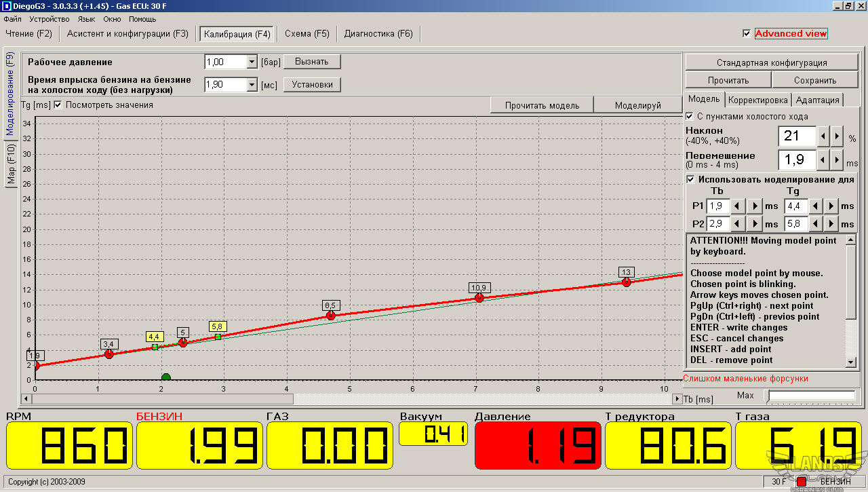This screenshot has height=492, width=868.
Task: Toggle the Посмотреть значения checkbox
Action: click(58, 105)
